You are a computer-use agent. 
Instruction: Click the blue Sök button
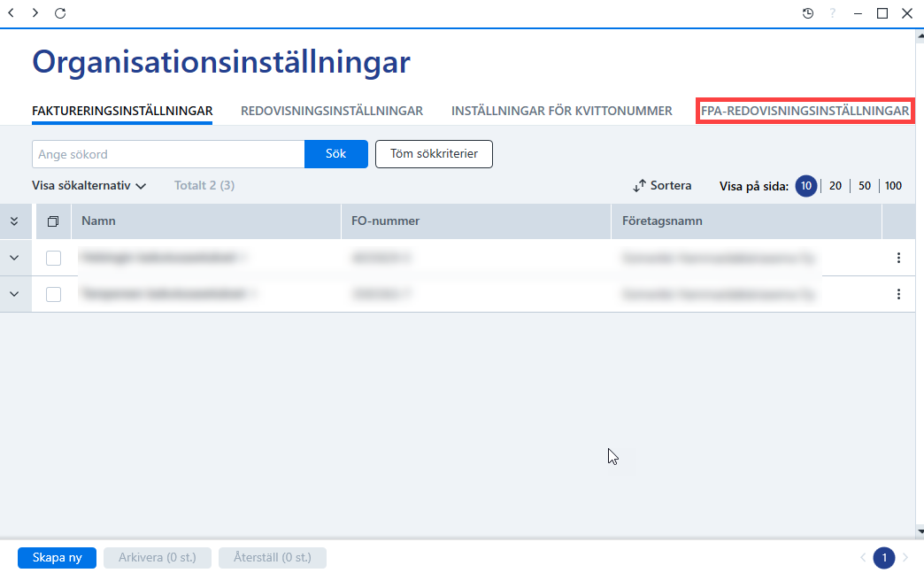(x=336, y=154)
